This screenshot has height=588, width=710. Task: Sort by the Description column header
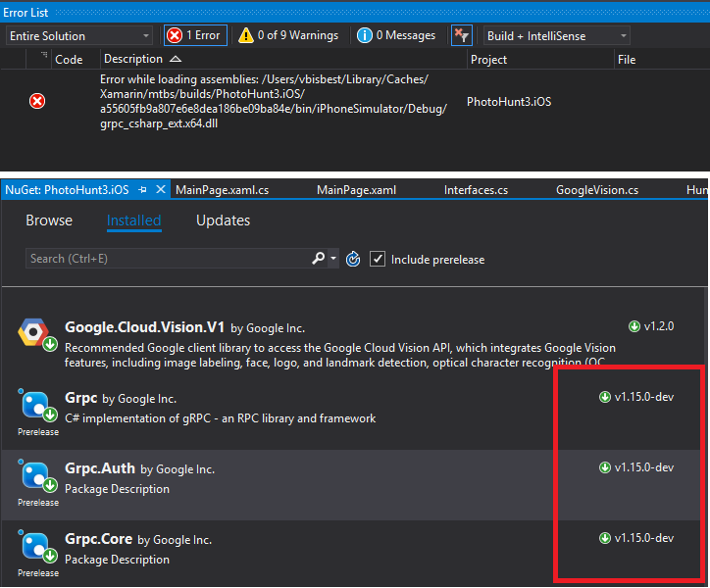[142, 59]
